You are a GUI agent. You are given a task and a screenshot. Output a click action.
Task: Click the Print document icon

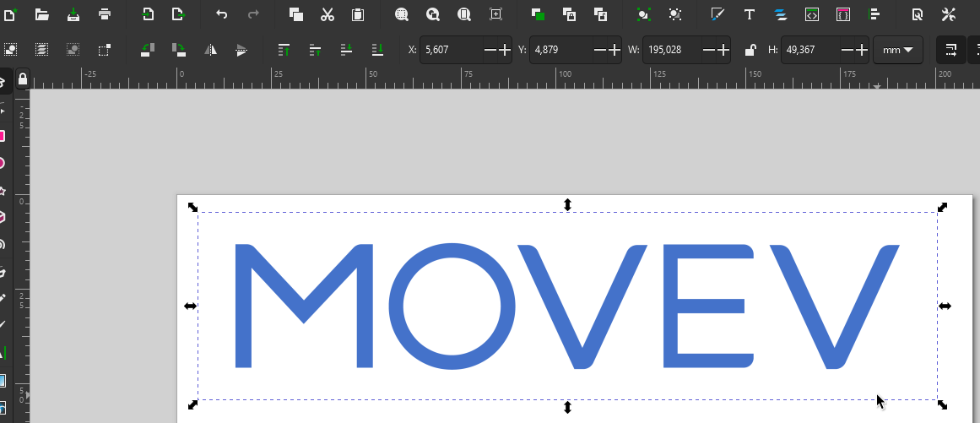(x=104, y=14)
